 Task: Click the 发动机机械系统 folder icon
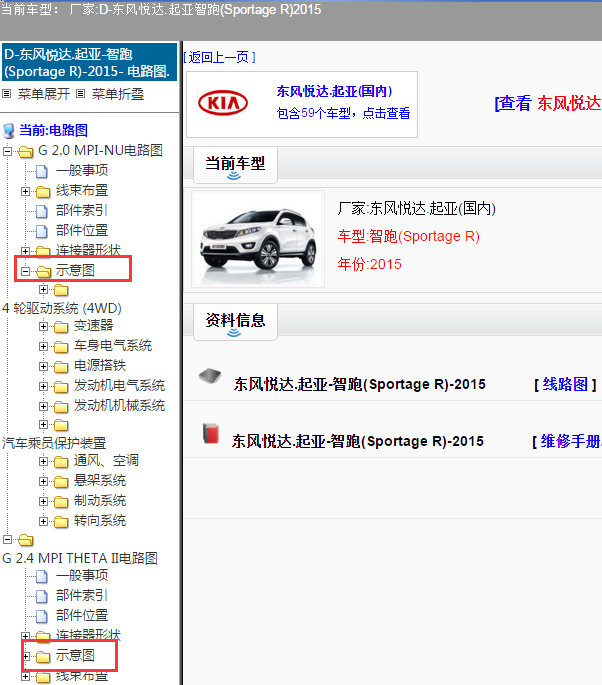(x=61, y=407)
